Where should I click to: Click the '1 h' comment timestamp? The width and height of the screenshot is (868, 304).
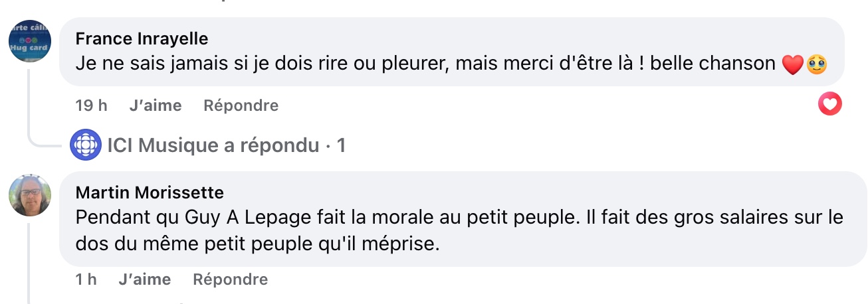tap(86, 279)
